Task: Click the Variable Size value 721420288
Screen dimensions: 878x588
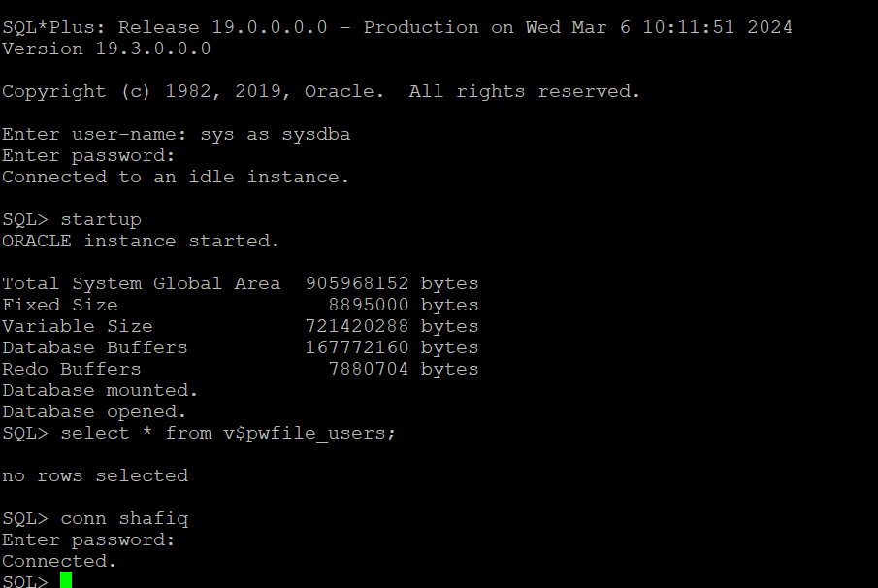Action: (x=357, y=326)
